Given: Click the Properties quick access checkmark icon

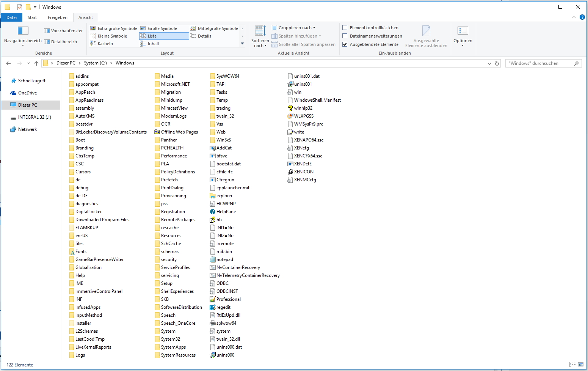Looking at the screenshot, I should [20, 7].
